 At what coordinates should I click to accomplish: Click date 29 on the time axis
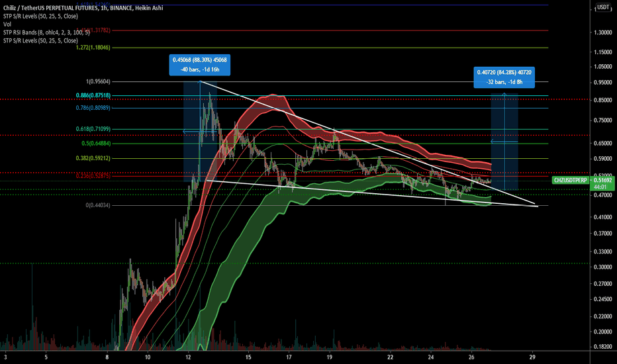point(532,357)
